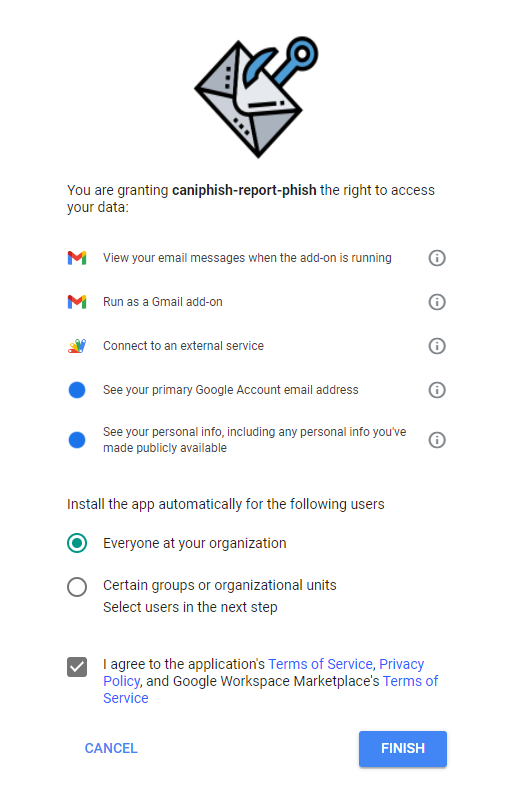Click the CANCEL button
The width and height of the screenshot is (521, 789).
111,749
